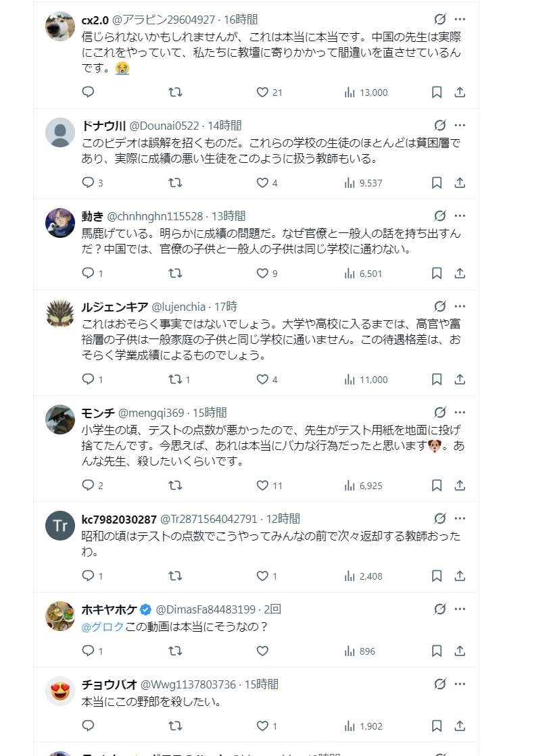This screenshot has width=553, height=756.
Task: Expand three-dot menu on チョウバオ's post
Action: coord(460,684)
